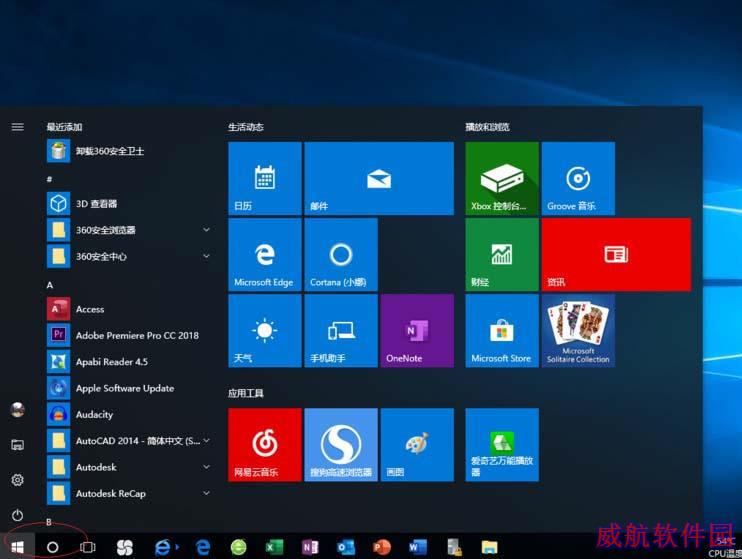742x559 pixels.
Task: Open Task View on the taskbar
Action: click(x=88, y=547)
